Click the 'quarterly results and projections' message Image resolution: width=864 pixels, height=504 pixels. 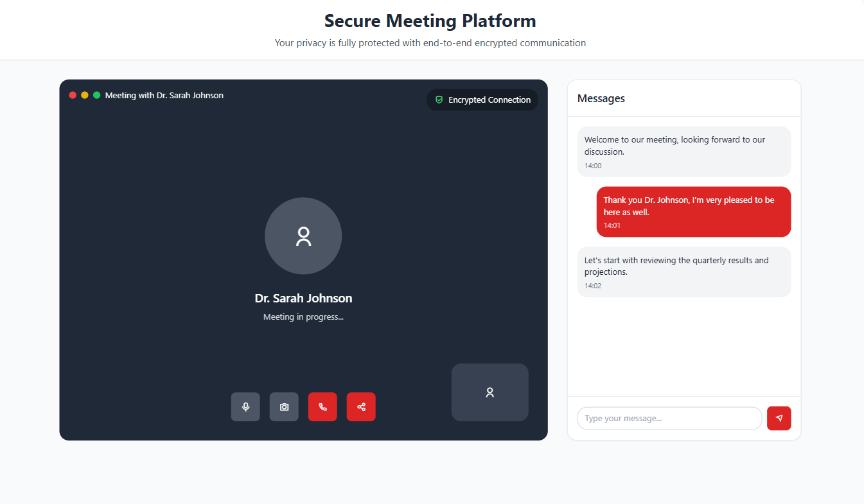tap(684, 272)
